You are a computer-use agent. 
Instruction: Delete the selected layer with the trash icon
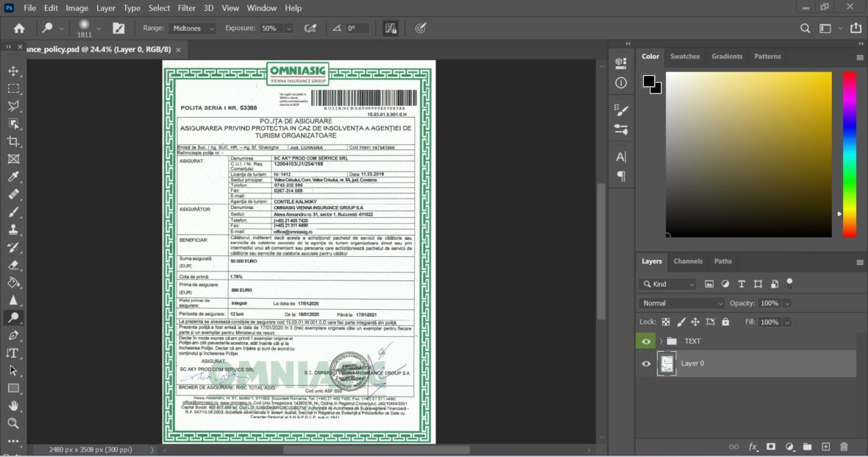(844, 447)
